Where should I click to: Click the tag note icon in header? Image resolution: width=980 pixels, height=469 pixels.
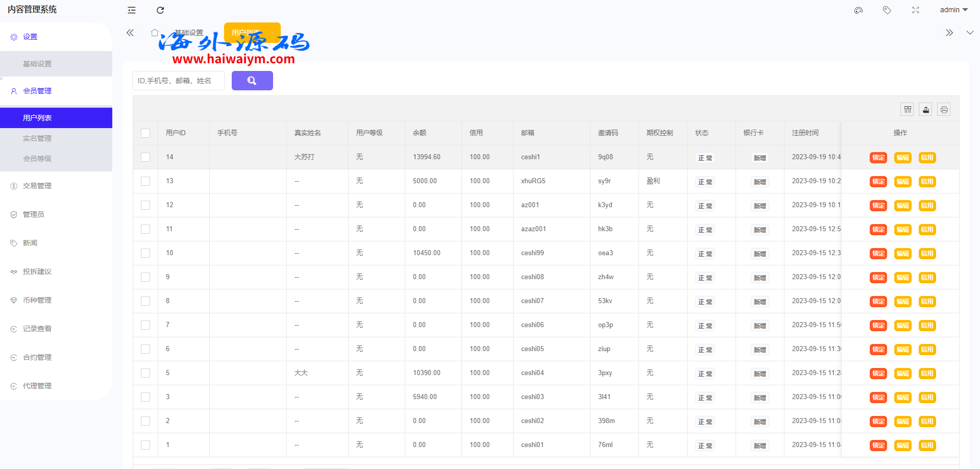click(x=887, y=10)
